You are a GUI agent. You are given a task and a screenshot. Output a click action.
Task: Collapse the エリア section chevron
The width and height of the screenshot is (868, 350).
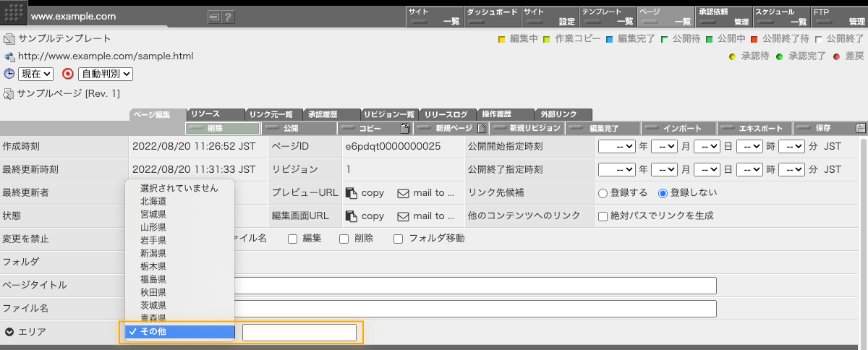[x=9, y=333]
